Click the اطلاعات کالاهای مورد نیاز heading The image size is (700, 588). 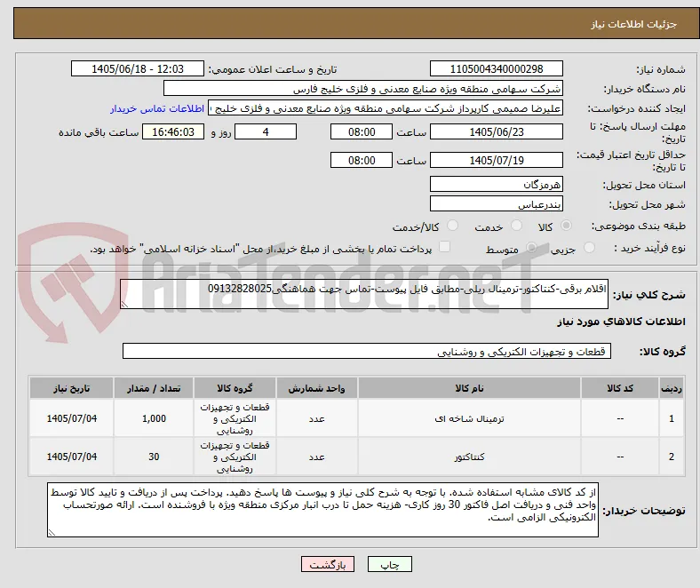click(x=621, y=322)
